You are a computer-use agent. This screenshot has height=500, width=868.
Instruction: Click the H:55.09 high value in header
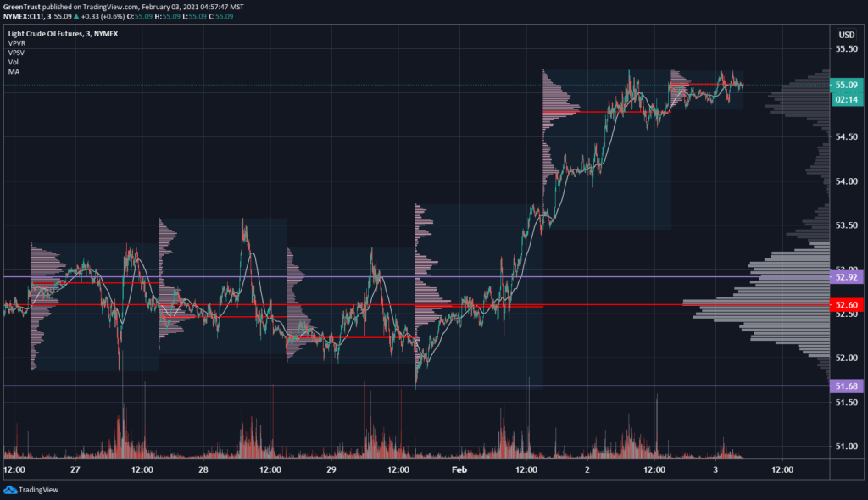click(x=167, y=17)
